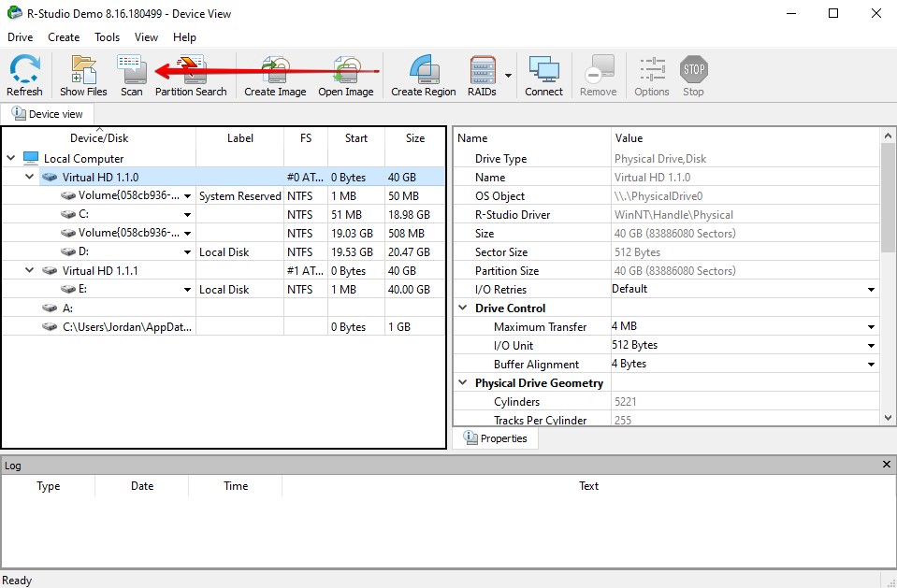
Task: Open Options from the toolbar
Action: coord(652,75)
